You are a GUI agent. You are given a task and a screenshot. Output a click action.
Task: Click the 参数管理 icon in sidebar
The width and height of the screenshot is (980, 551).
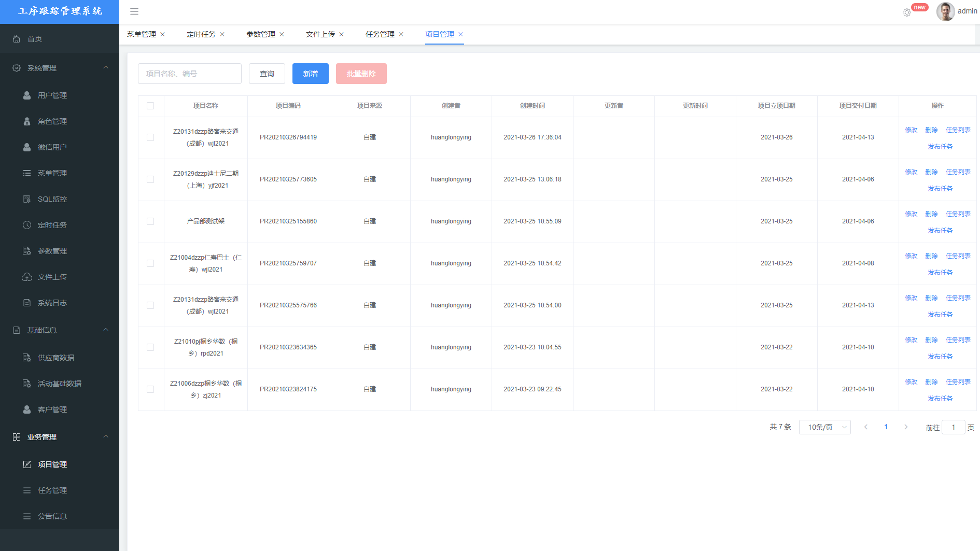click(27, 251)
